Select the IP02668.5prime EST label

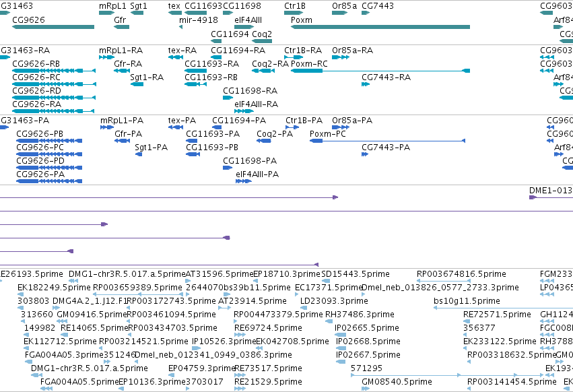368,341
